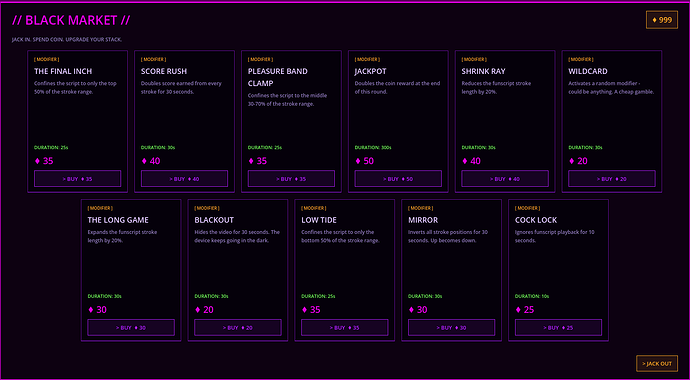
Task: Click the 'JACKPOT' card title
Action: click(x=371, y=71)
